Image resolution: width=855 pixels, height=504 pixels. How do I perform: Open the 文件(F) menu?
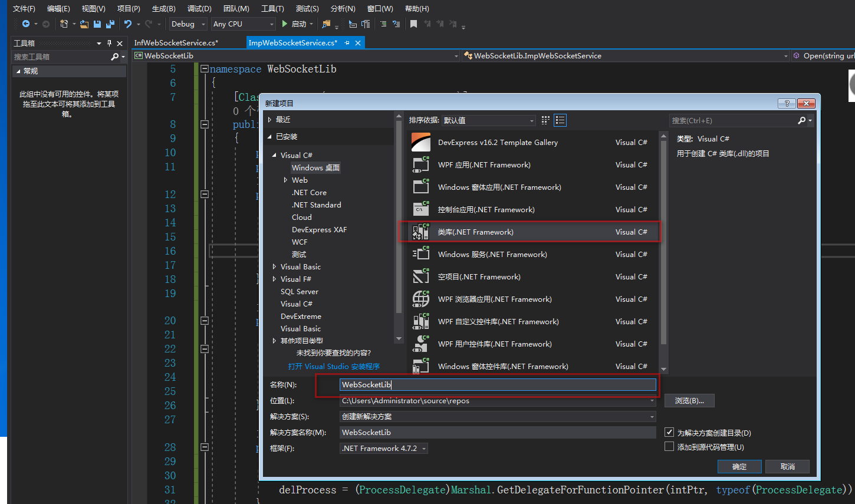24,9
